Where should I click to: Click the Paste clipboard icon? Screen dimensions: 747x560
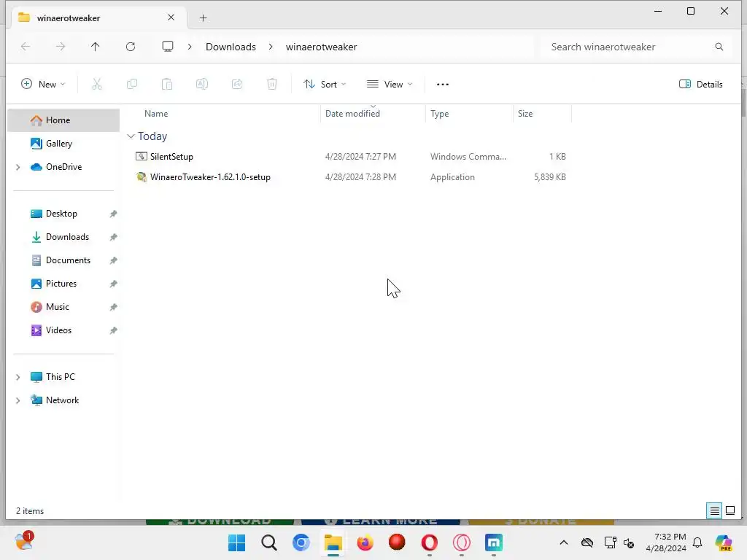(x=167, y=85)
